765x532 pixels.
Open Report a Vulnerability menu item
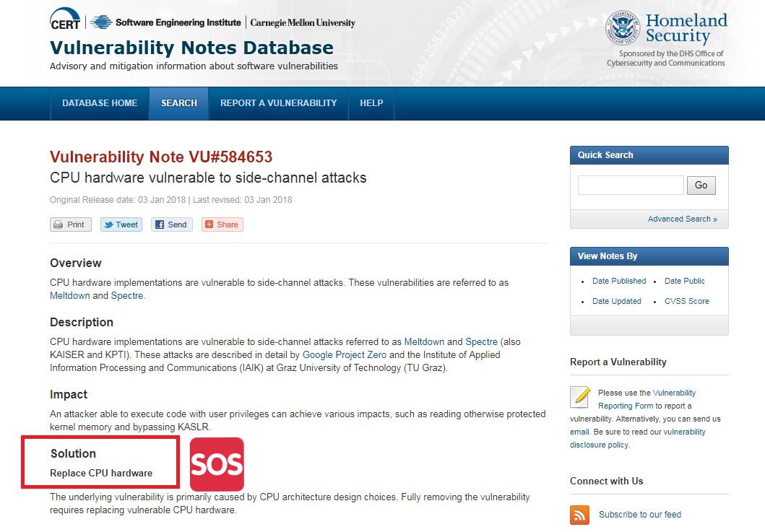279,103
